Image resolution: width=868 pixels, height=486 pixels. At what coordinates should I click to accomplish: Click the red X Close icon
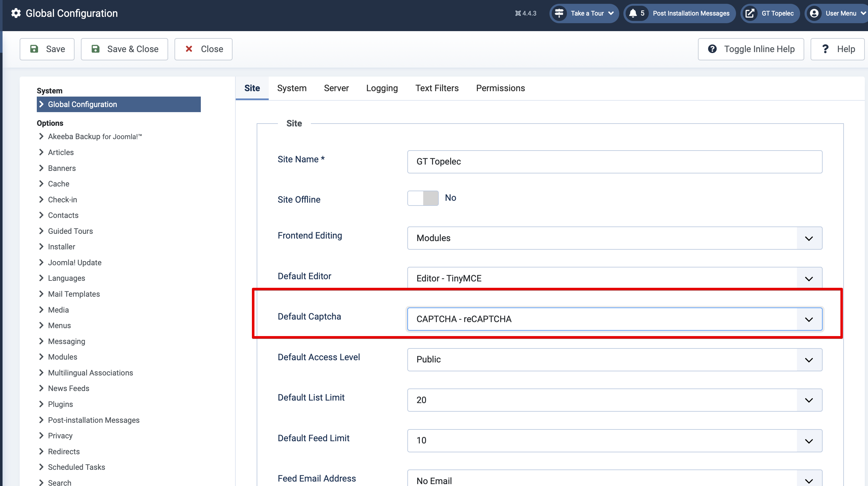189,49
